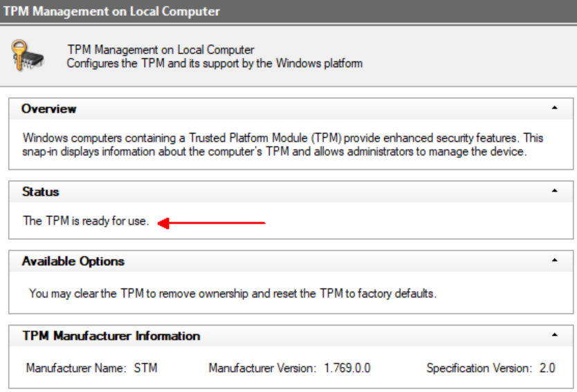
Task: Click the red arrow pointing at status
Action: click(212, 223)
